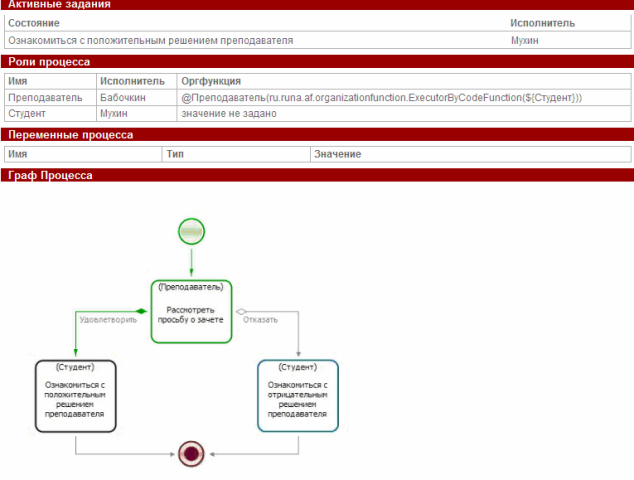
Task: Select the положительным решением student task node
Action: point(76,396)
